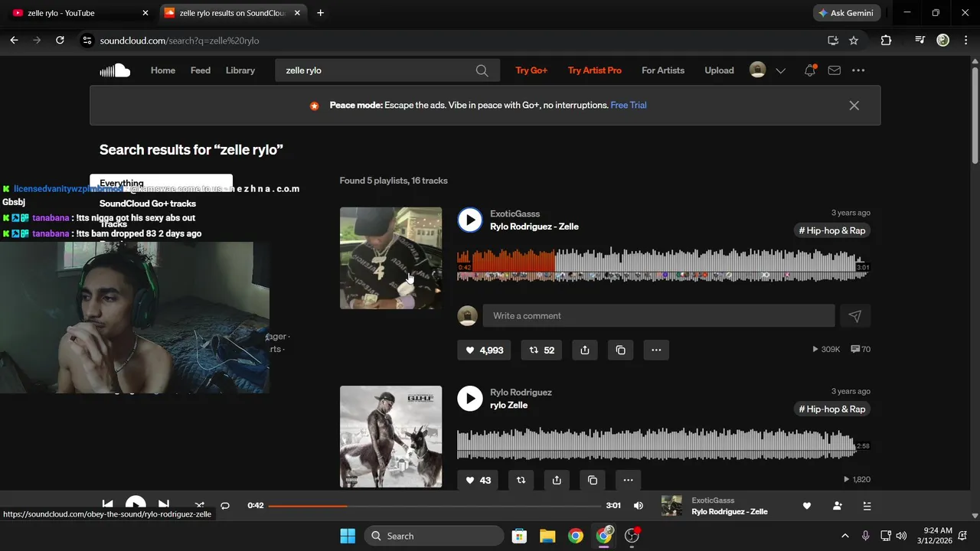Screen dimensions: 980x551
Task: Click taskbar Search box
Action: 434,536
